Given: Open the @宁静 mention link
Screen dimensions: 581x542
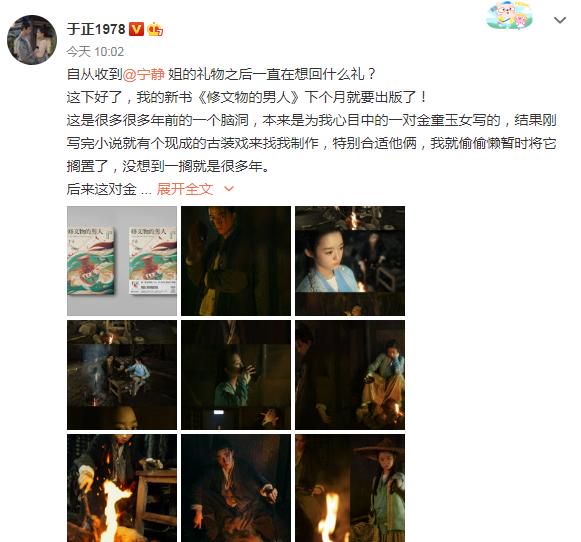Looking at the screenshot, I should click(x=143, y=74).
